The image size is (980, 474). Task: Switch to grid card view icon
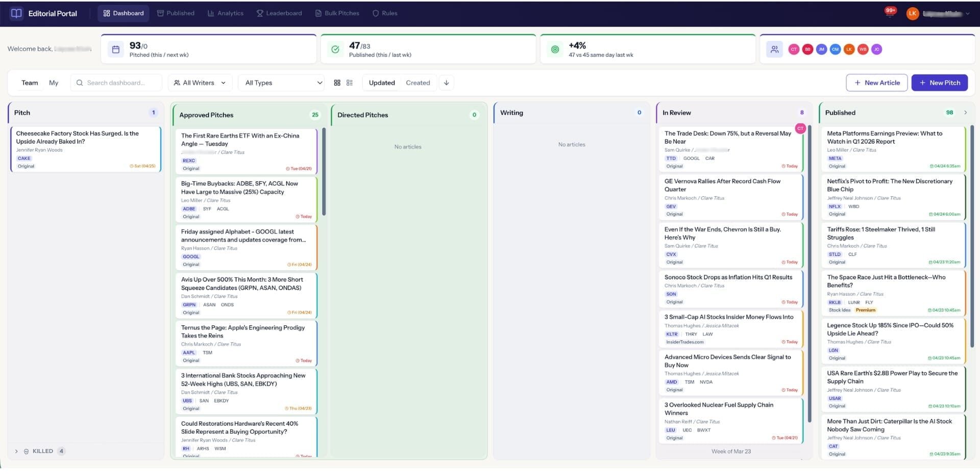337,83
